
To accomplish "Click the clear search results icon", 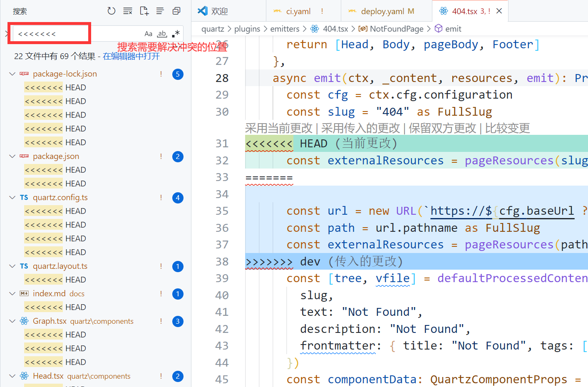I will [x=128, y=11].
